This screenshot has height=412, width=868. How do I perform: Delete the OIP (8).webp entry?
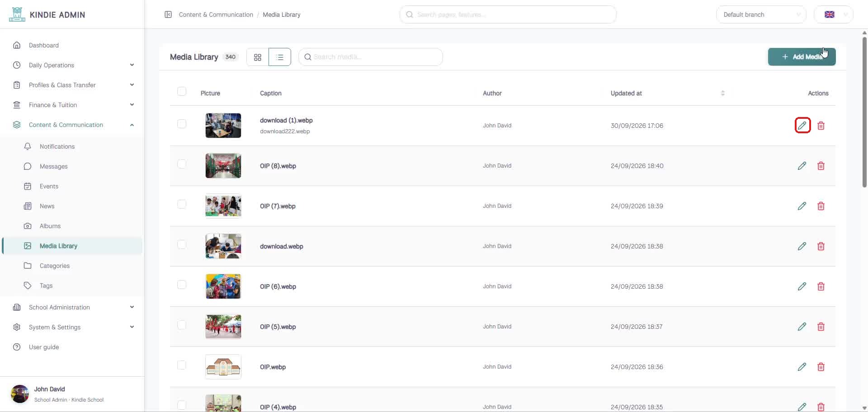[x=821, y=166]
